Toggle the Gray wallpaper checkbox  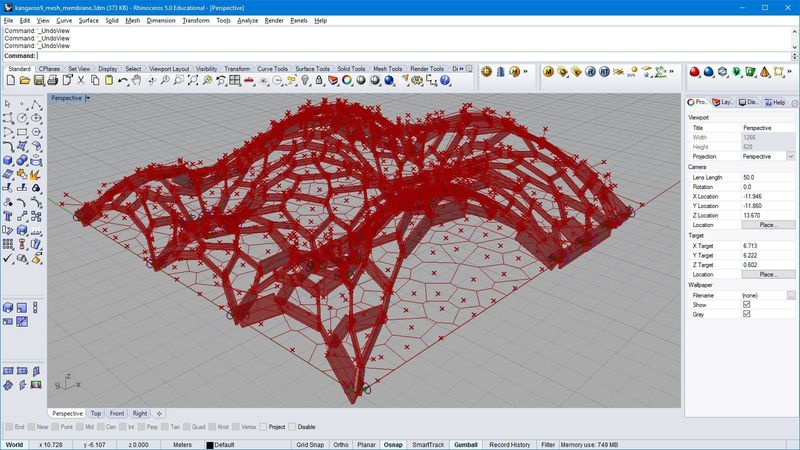(x=746, y=314)
